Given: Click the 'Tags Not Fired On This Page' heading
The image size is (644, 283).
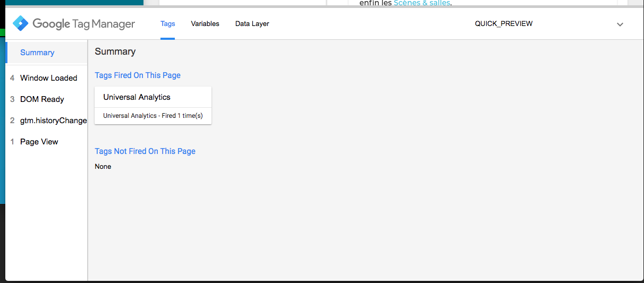Looking at the screenshot, I should [145, 151].
